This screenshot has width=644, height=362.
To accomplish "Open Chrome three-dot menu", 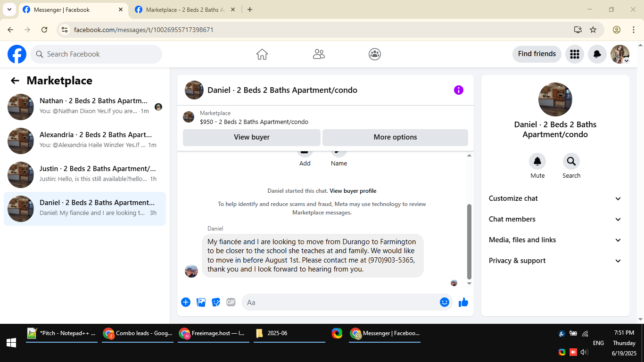I will click(x=634, y=30).
